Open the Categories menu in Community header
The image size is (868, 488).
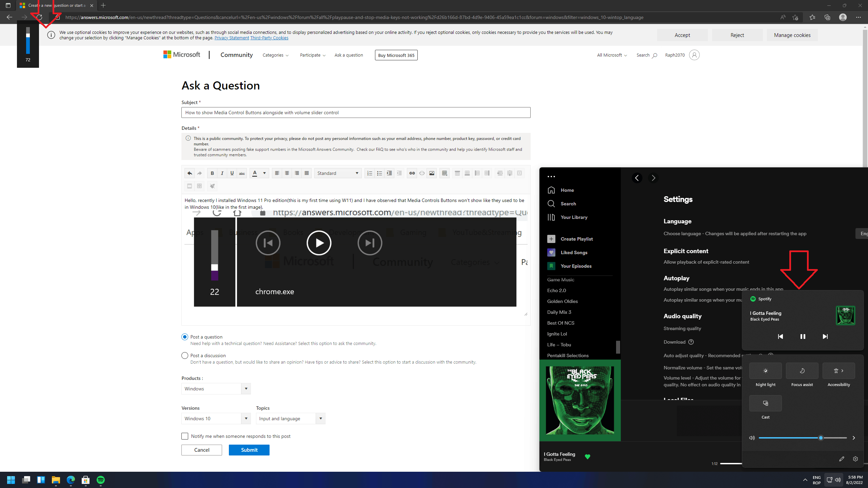[x=275, y=55]
